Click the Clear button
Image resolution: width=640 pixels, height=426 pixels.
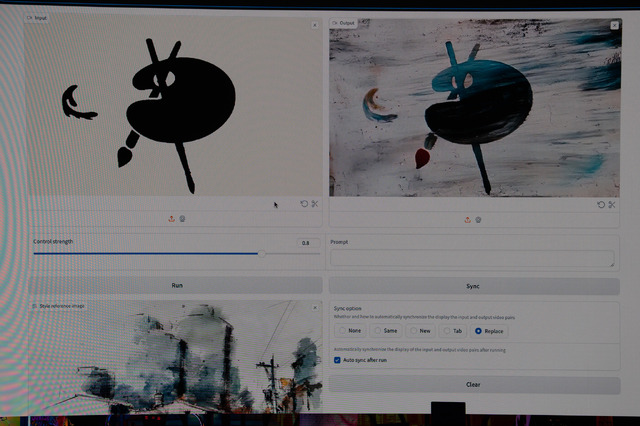click(473, 385)
